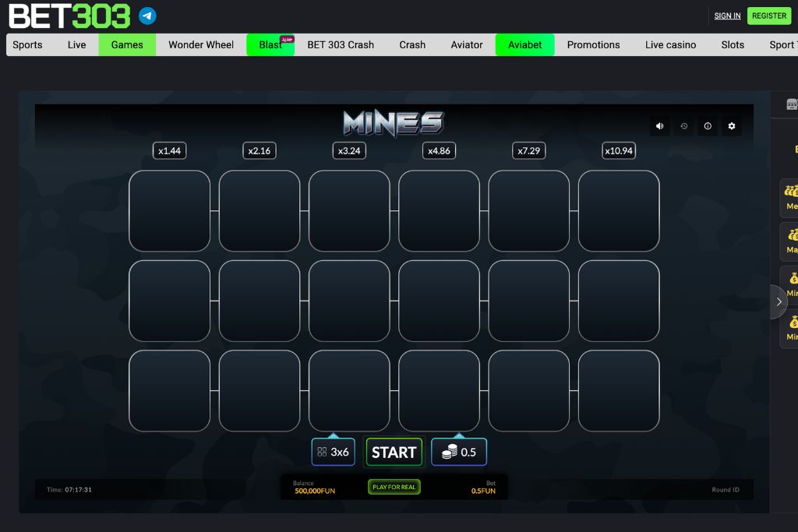Click the BET303 logo
This screenshot has height=532, width=798.
pyautogui.click(x=69, y=16)
